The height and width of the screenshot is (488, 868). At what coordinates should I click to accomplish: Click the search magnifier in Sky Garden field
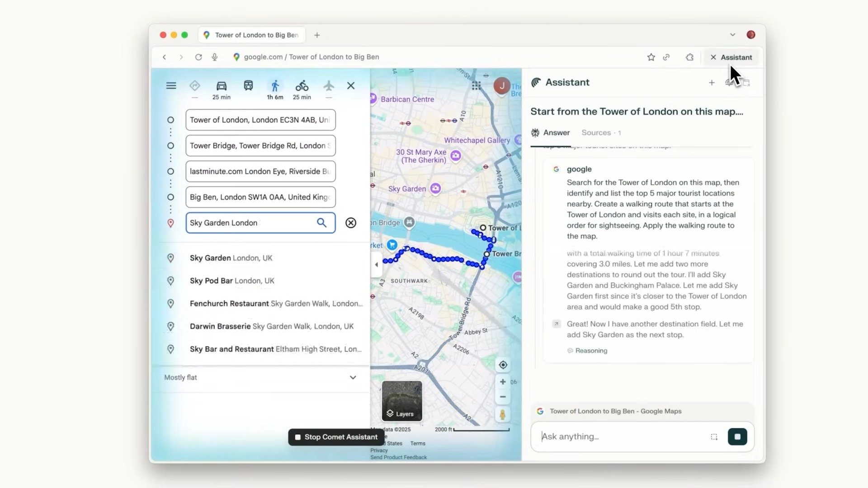click(x=321, y=223)
